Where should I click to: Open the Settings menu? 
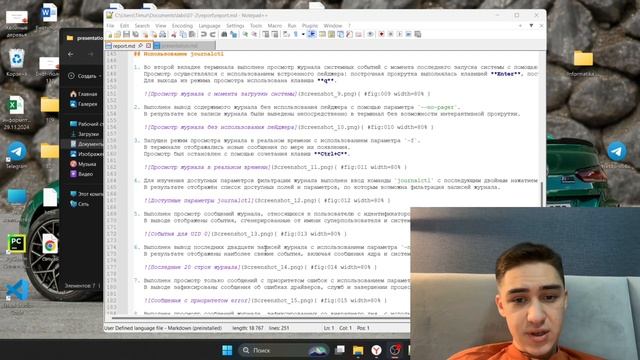[235, 26]
